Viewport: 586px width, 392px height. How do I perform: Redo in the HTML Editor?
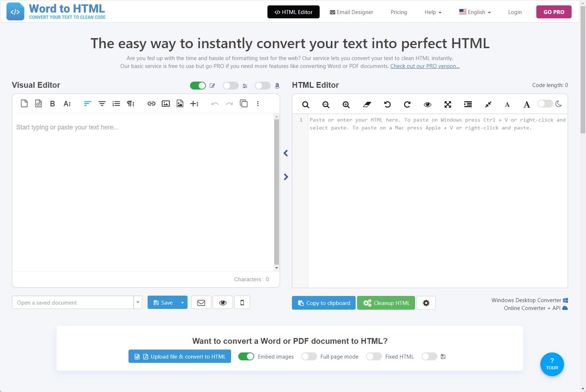(407, 104)
